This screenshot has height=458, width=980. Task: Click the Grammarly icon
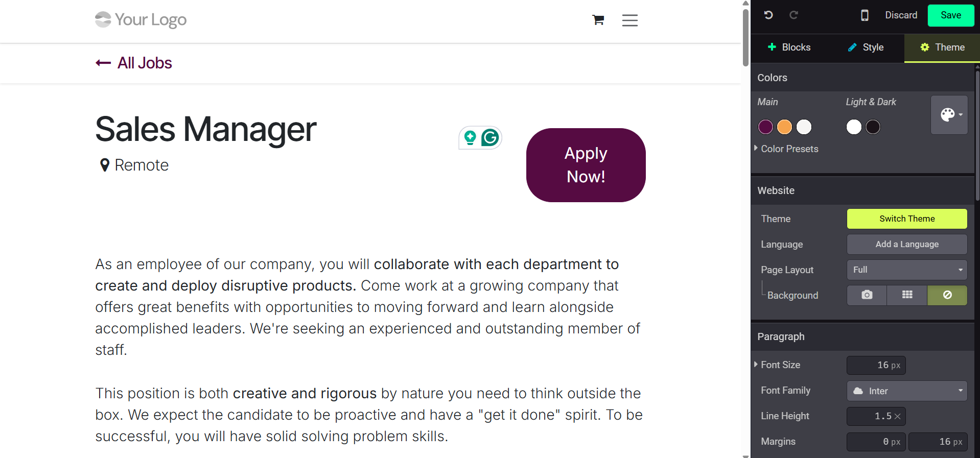click(490, 137)
